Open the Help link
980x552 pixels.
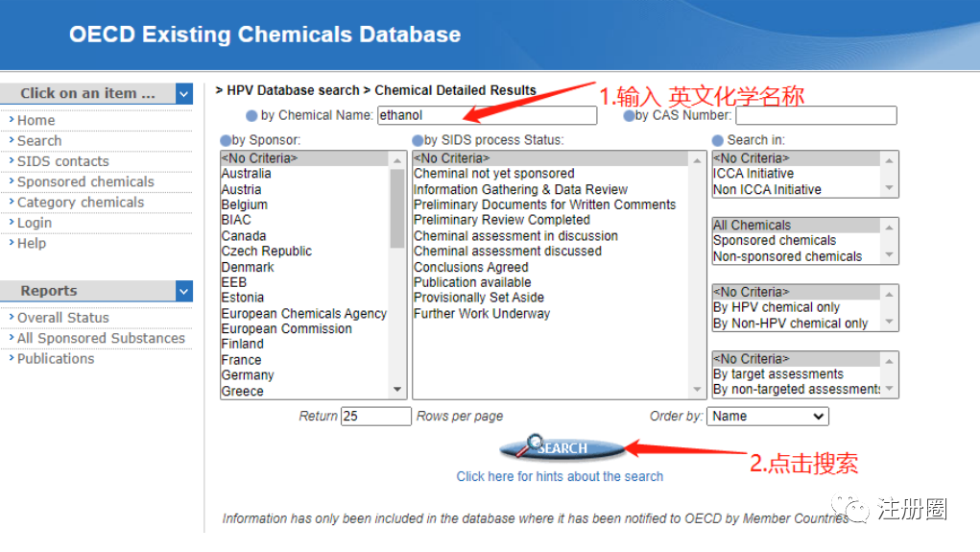[32, 243]
